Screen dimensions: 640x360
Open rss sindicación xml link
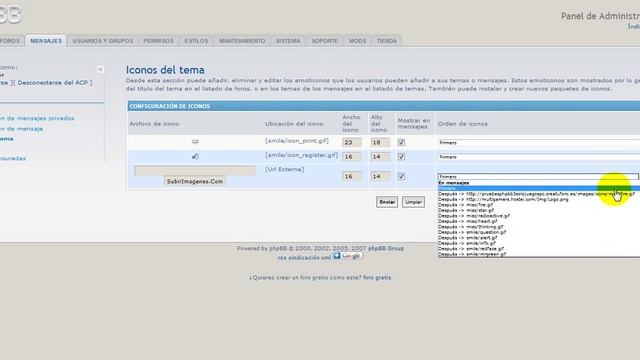(x=304, y=258)
